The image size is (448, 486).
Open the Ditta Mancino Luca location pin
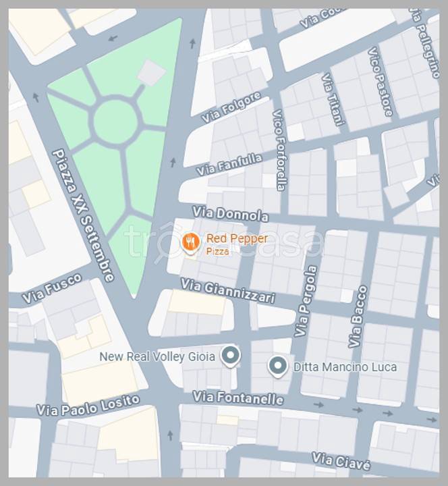[x=277, y=367]
